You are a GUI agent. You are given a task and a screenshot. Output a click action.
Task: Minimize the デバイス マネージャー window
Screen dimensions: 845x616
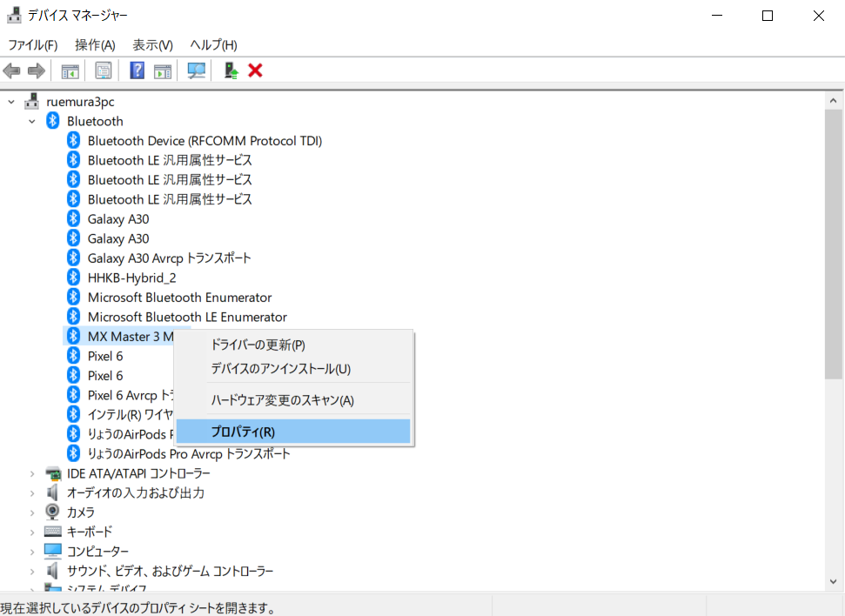[x=717, y=15]
